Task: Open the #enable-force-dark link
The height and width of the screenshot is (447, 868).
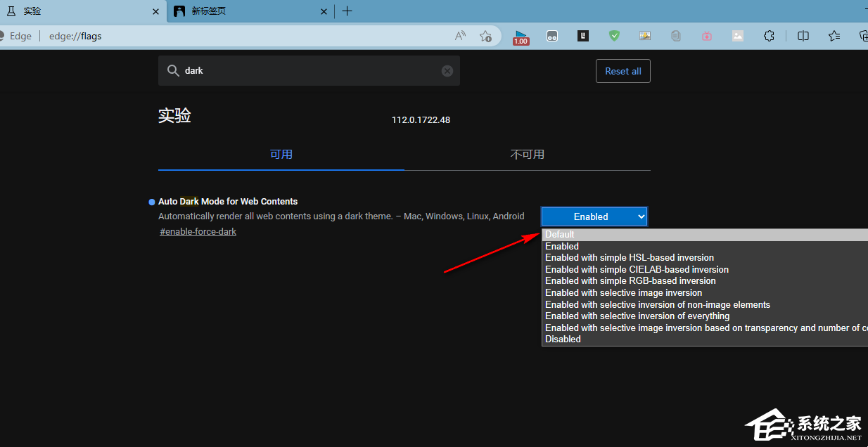Action: (x=198, y=232)
